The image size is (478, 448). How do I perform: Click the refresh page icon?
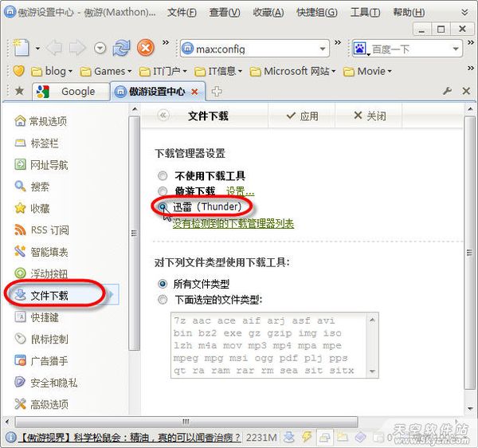click(121, 48)
